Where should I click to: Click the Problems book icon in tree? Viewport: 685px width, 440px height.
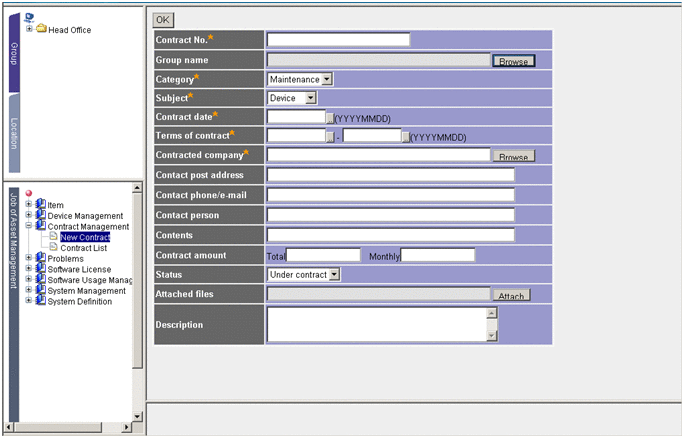click(x=40, y=258)
